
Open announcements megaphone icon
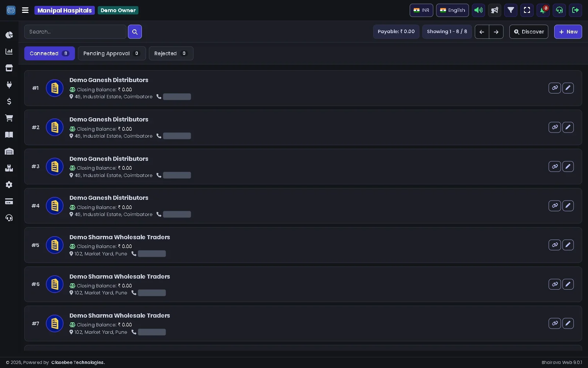pos(495,10)
